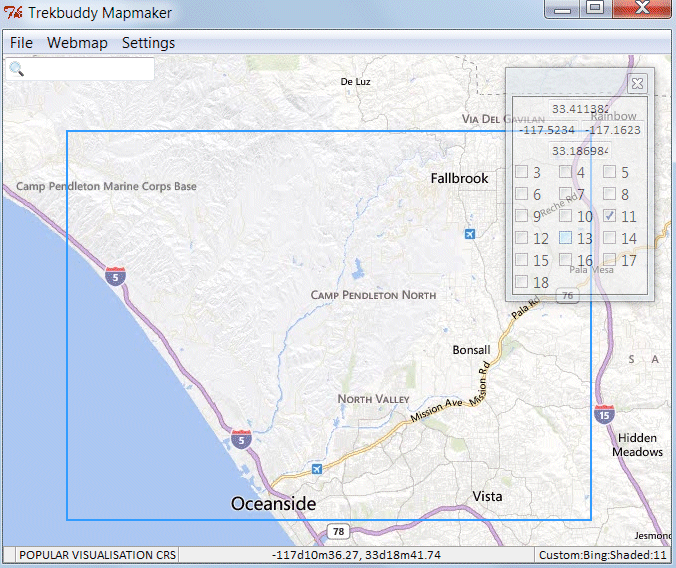This screenshot has height=568, width=676.
Task: Click into the map search field
Action: (x=88, y=70)
